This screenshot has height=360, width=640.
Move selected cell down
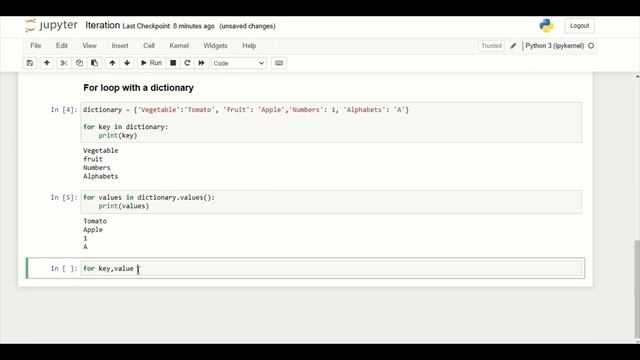click(127, 63)
